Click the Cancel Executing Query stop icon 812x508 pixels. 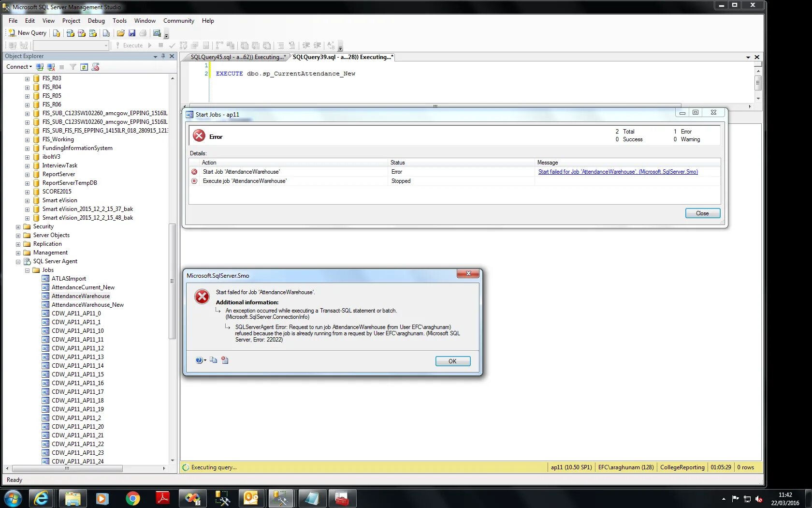tap(161, 45)
